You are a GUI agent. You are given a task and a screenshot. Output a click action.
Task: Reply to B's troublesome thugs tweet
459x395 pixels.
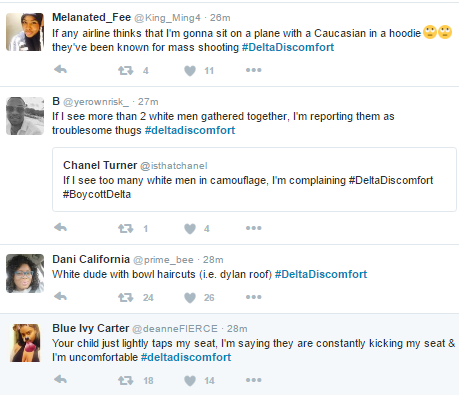(x=60, y=228)
